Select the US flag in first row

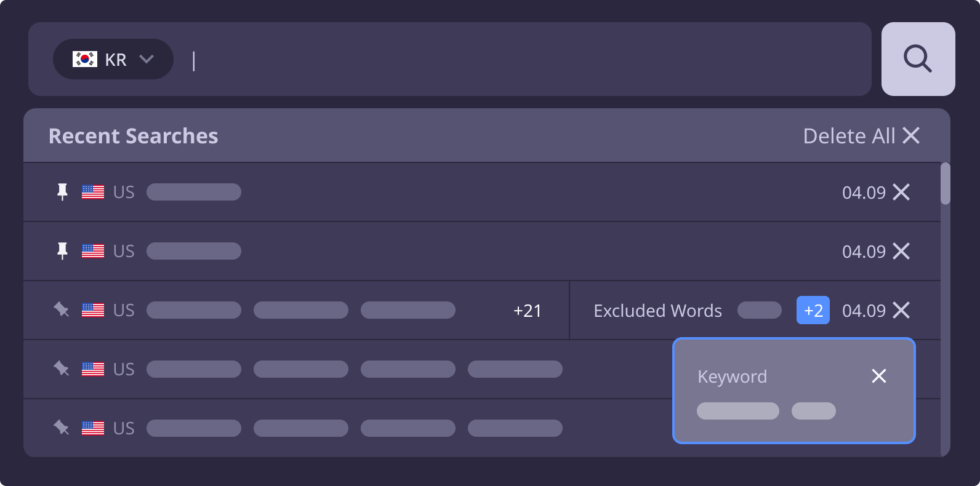[93, 192]
